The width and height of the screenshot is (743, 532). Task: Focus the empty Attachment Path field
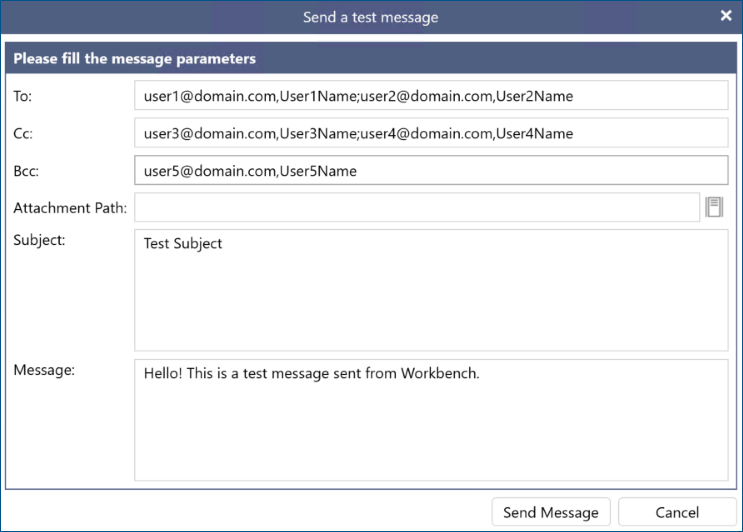[x=416, y=208]
